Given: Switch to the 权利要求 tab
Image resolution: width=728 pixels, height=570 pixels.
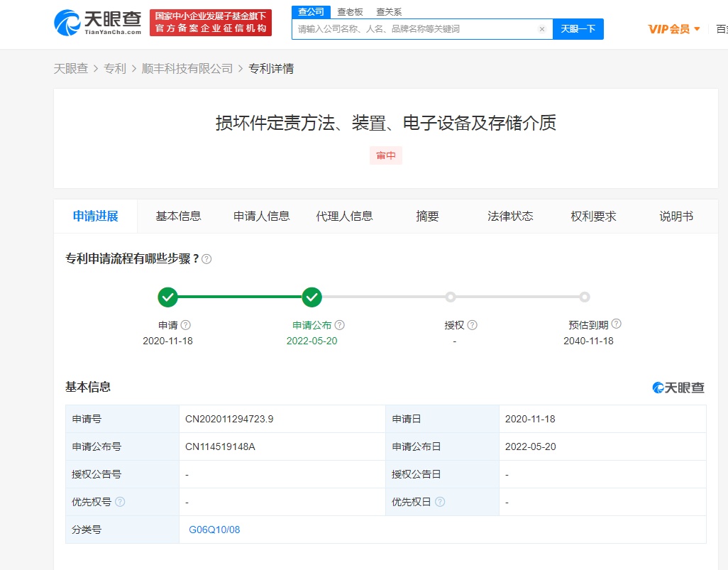Looking at the screenshot, I should (593, 216).
